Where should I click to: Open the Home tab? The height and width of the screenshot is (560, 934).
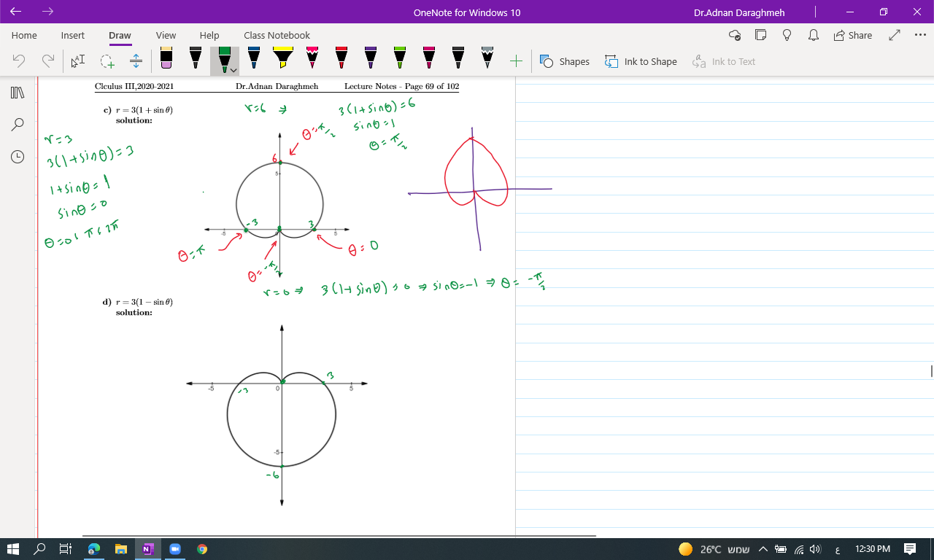(x=24, y=35)
